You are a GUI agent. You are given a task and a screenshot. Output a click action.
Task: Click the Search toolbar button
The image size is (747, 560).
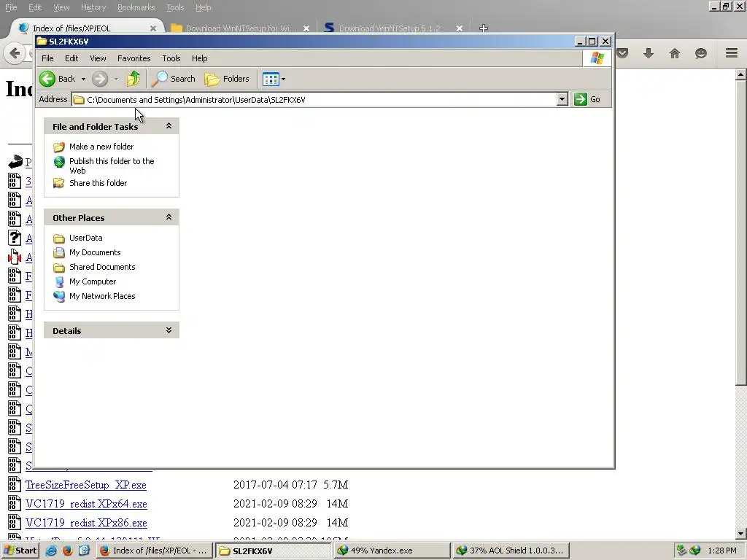pyautogui.click(x=173, y=79)
